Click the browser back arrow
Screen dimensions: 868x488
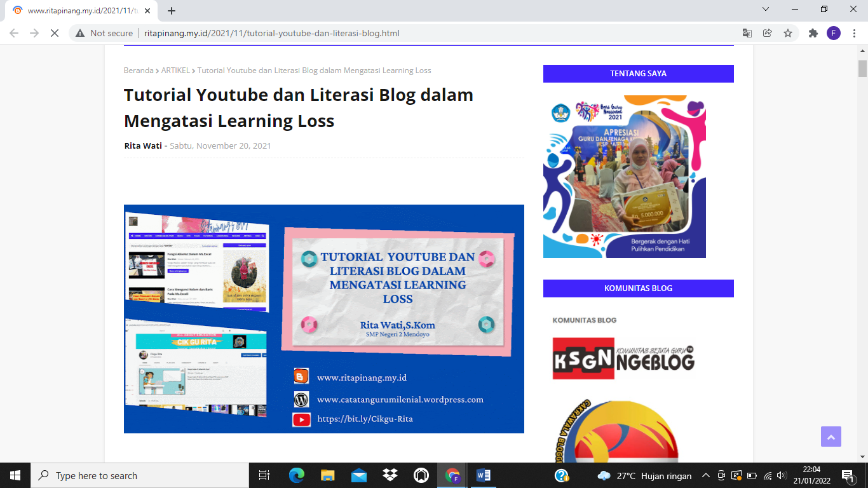pos(14,33)
